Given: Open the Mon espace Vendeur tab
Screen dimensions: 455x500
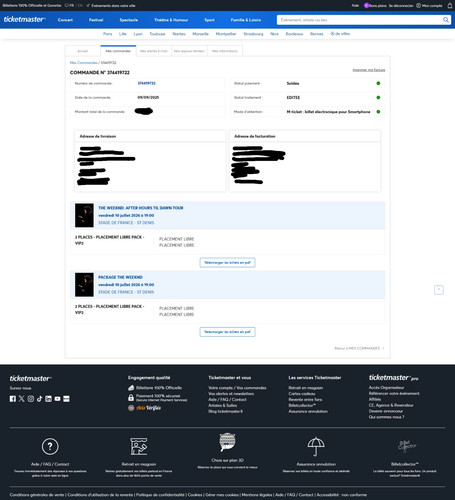Looking at the screenshot, I should click(x=189, y=51).
